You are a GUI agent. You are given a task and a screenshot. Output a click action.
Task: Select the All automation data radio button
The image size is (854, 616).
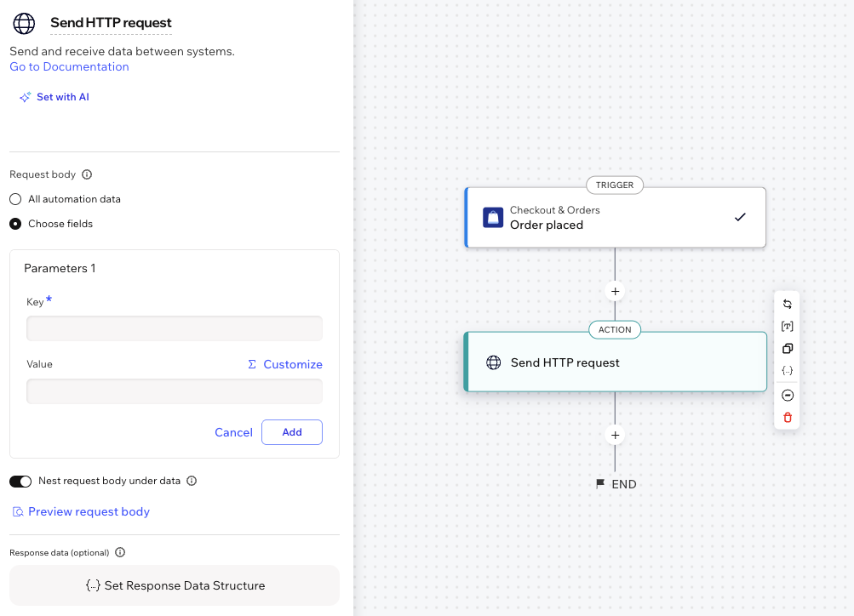tap(15, 199)
